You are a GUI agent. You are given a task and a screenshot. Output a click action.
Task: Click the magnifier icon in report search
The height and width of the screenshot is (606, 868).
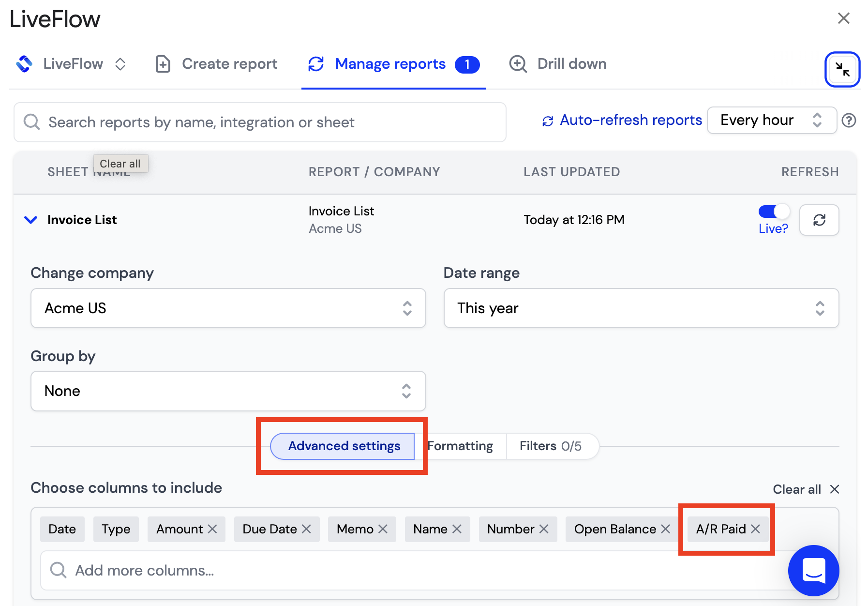click(x=32, y=122)
